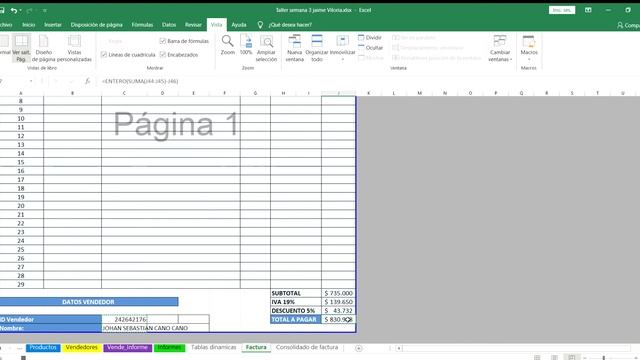Click Ocultar window option
This screenshot has width=640, height=360.
pyautogui.click(x=371, y=48)
